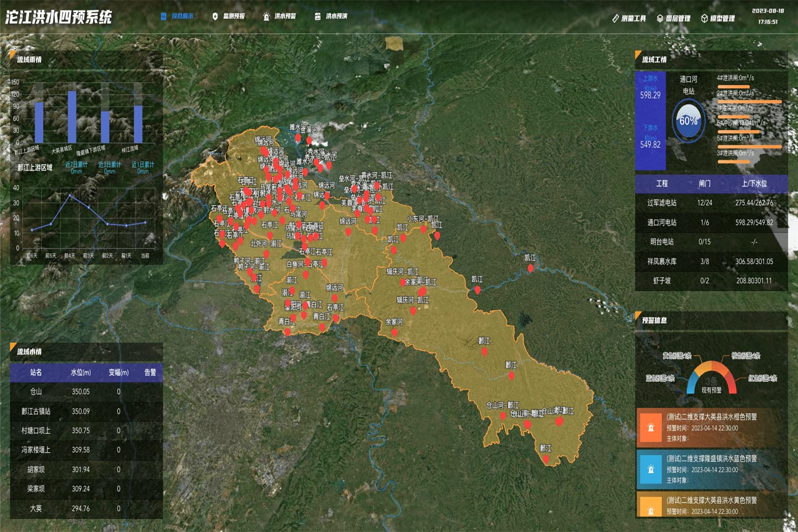
Task: Click the 60% gauge for 通口河电站
Action: (688, 121)
